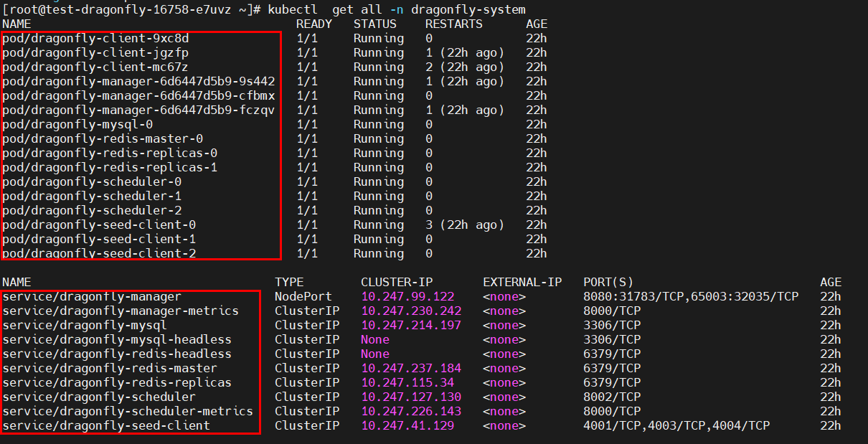Click the kubectl get all command text
868x444 pixels.
point(397,9)
